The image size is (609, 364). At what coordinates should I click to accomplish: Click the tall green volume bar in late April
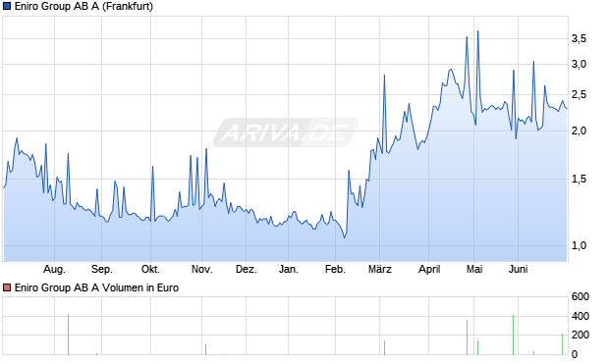coord(467,338)
